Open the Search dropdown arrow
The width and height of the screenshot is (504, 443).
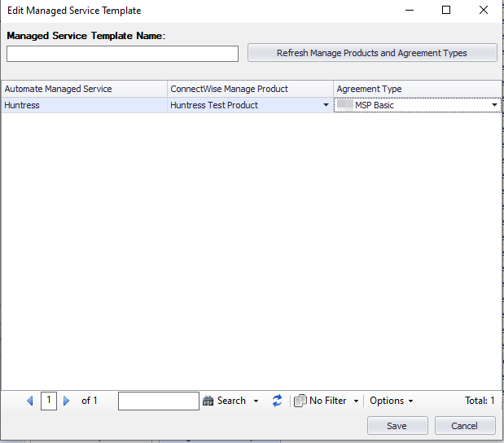point(256,401)
